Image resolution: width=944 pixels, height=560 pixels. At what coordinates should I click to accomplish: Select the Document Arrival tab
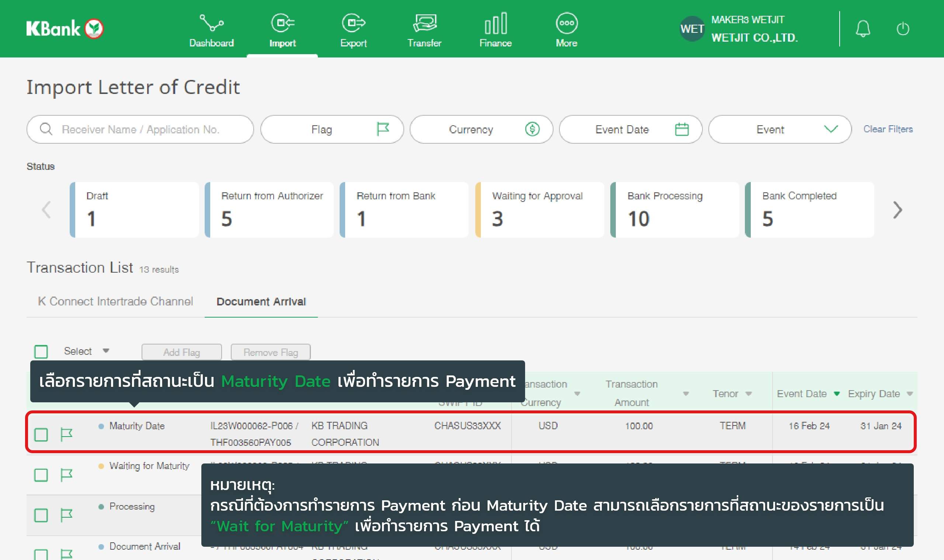point(261,301)
